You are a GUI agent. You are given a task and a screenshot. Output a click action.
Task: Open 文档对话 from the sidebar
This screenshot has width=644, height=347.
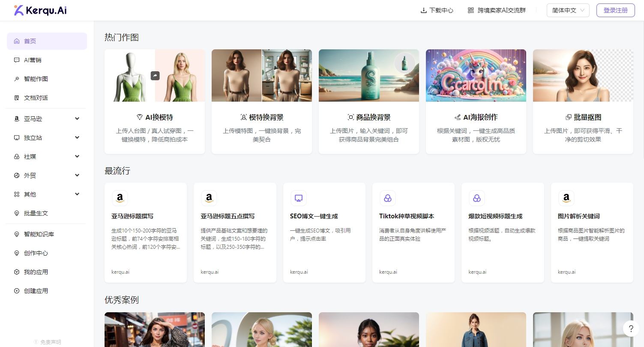47,98
